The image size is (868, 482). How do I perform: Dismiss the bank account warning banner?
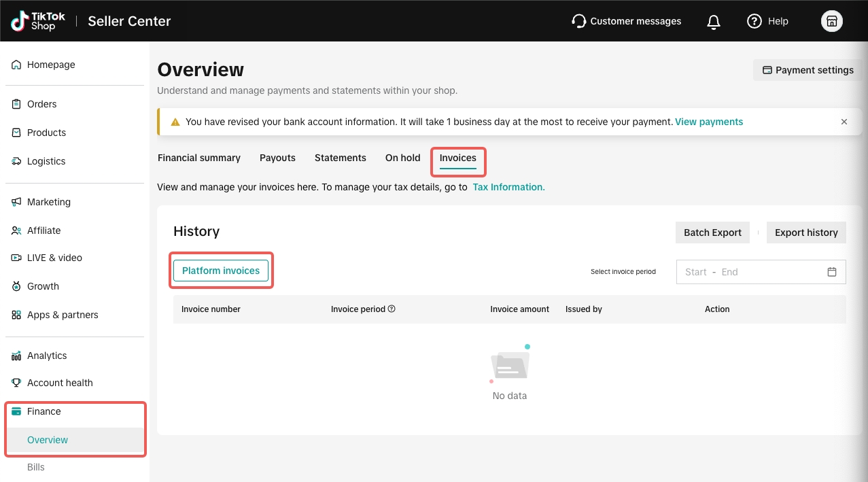point(844,122)
